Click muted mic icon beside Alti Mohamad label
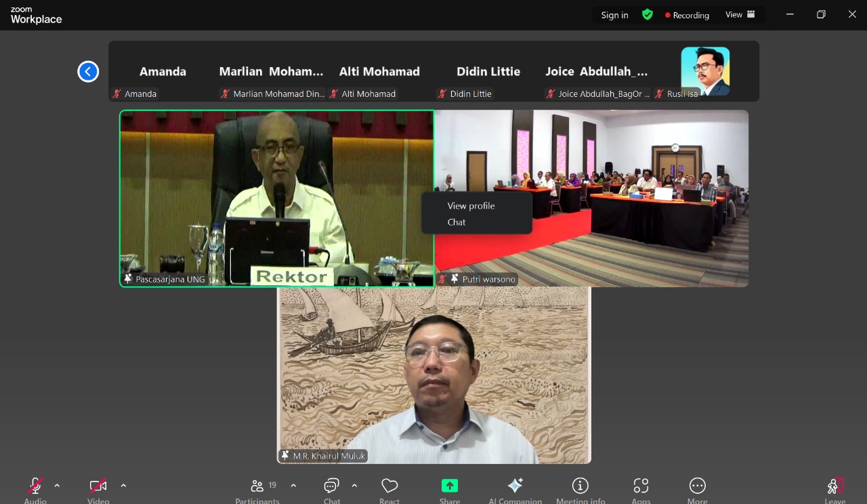 [334, 94]
